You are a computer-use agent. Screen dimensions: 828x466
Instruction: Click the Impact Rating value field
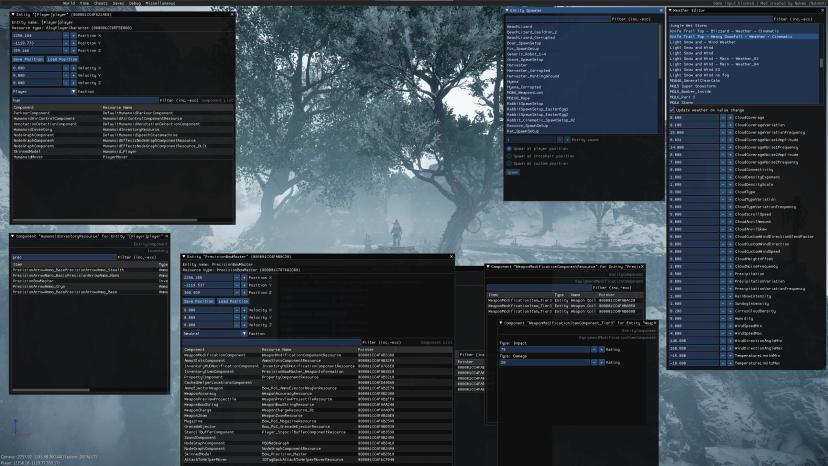[x=544, y=349]
